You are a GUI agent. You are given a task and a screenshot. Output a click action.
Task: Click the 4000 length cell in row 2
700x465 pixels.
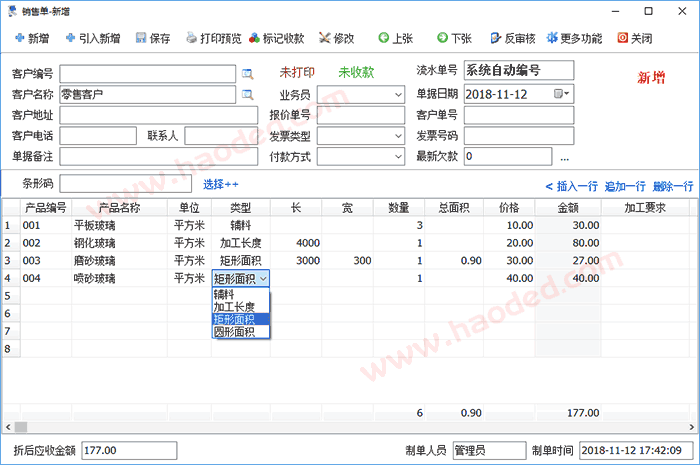click(x=296, y=243)
